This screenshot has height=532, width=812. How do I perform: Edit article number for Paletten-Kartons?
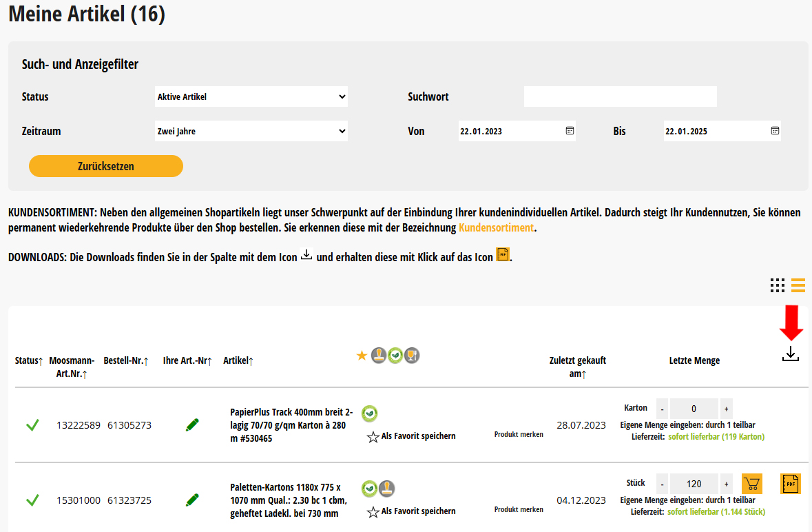click(x=192, y=500)
